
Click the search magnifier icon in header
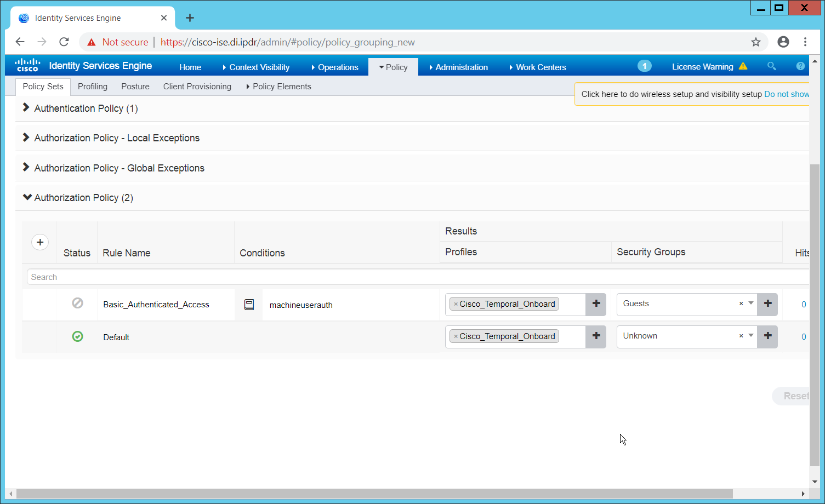(x=771, y=66)
